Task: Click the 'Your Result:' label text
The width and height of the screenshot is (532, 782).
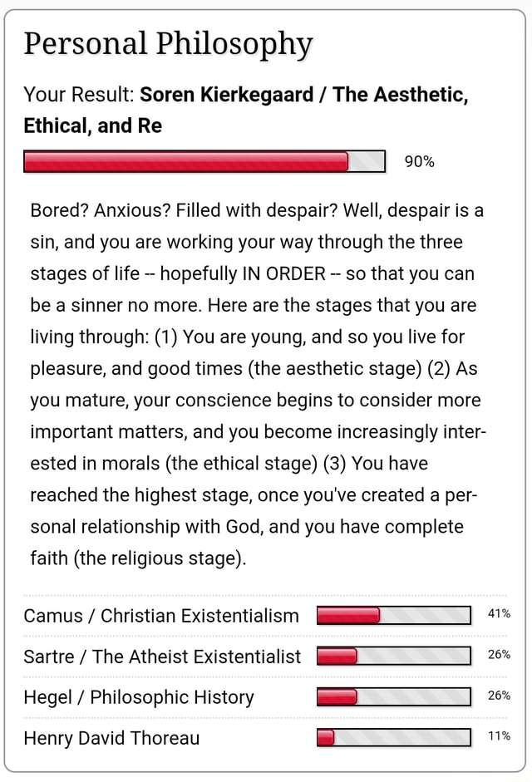Action: (79, 94)
